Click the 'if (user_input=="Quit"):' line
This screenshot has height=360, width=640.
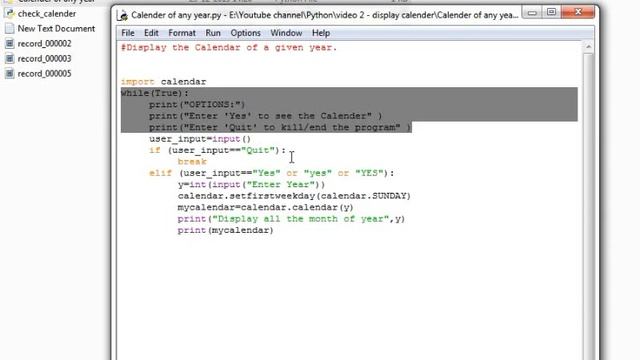point(218,150)
